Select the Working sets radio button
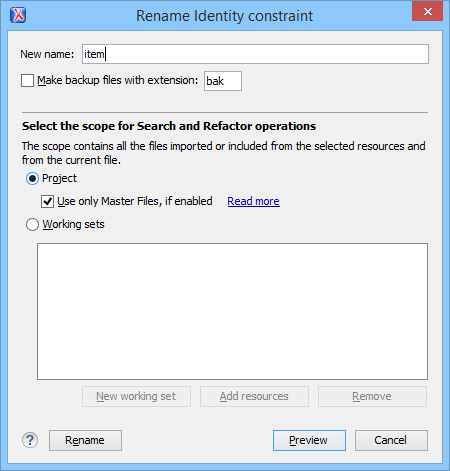Image resolution: width=450 pixels, height=471 pixels. click(x=32, y=224)
